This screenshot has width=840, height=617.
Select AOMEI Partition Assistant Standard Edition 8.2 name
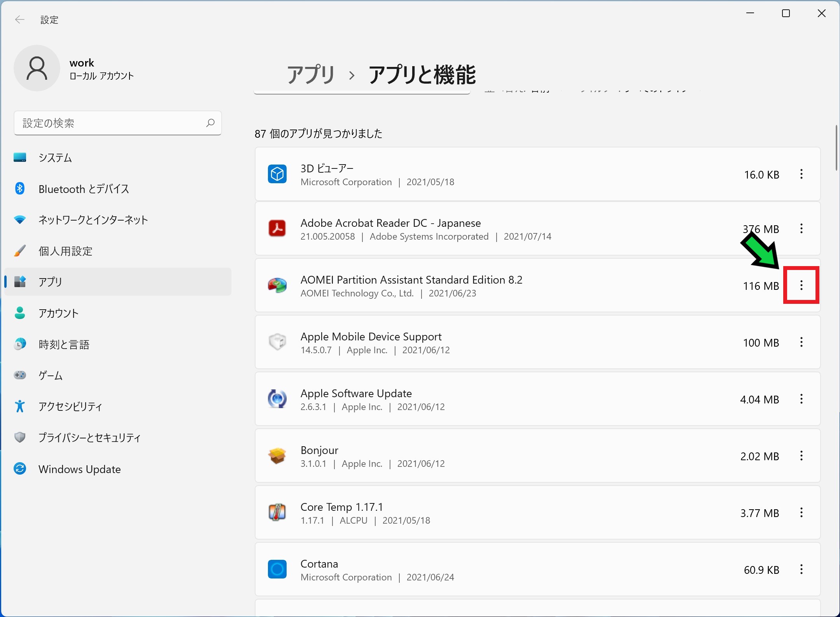click(411, 280)
